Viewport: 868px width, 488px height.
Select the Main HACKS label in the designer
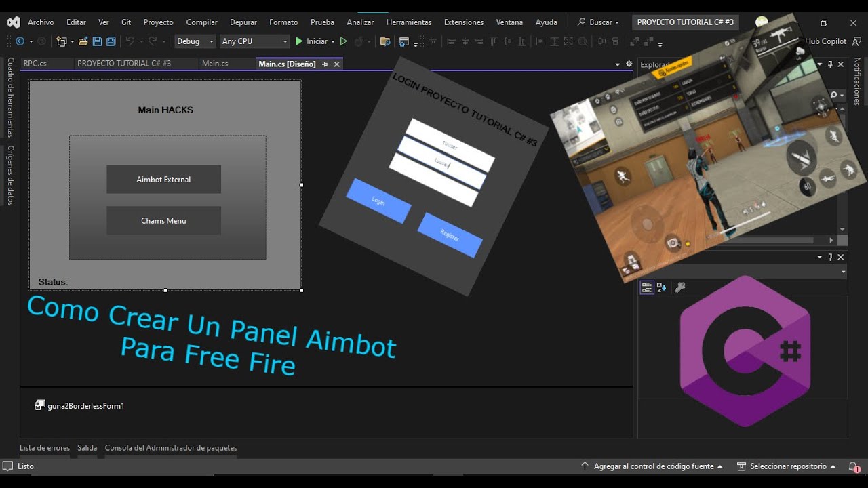tap(165, 110)
